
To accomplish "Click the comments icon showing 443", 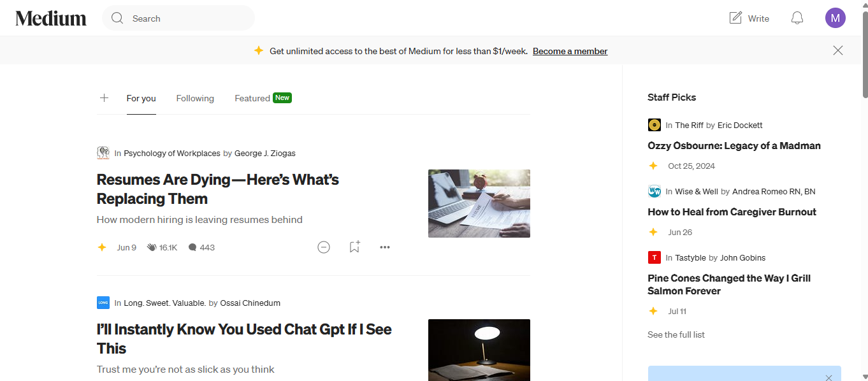I will [x=192, y=247].
